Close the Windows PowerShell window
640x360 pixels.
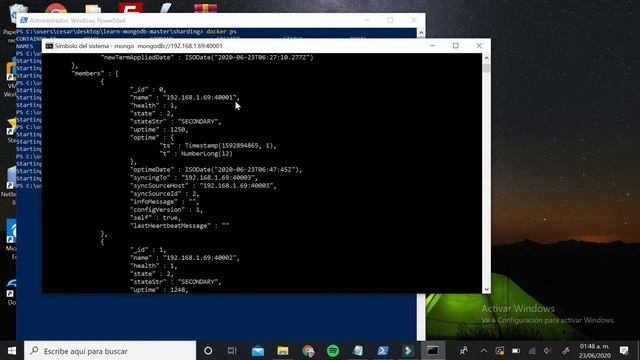[413, 20]
